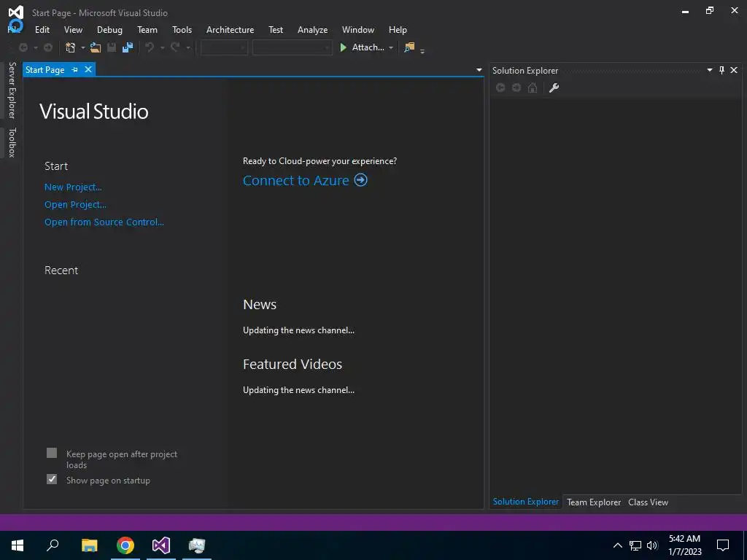The height and width of the screenshot is (560, 747).
Task: Open the Help menu
Action: point(398,29)
